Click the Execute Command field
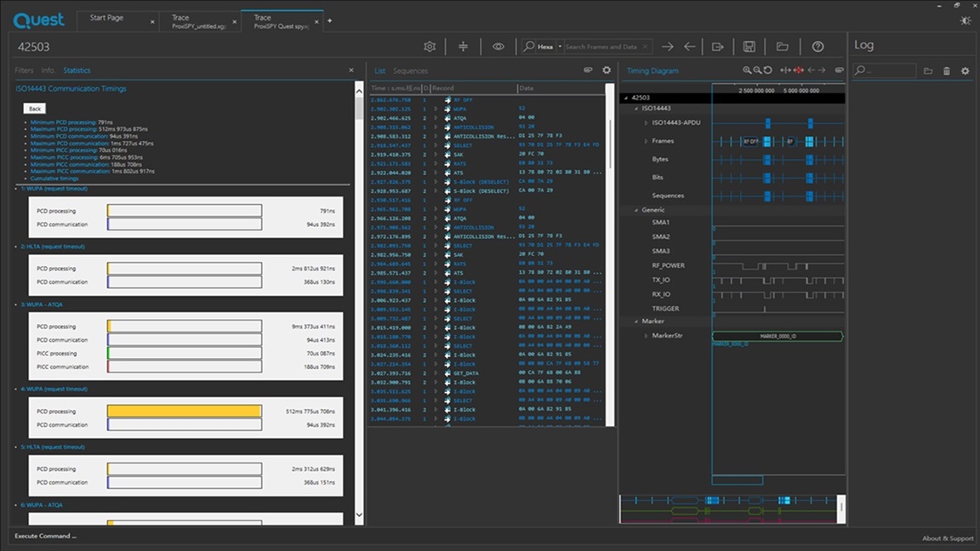This screenshot has width=980, height=551. (x=46, y=536)
